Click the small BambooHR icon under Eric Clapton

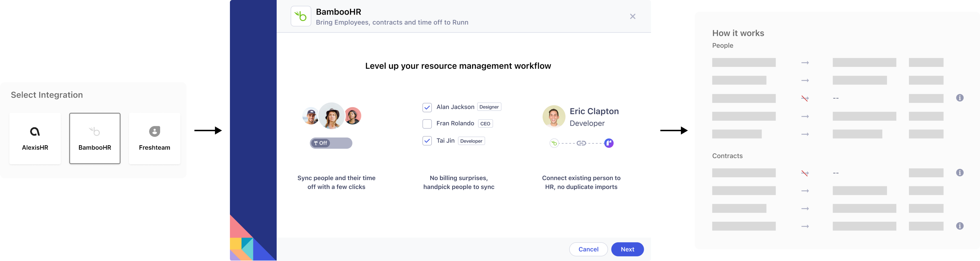554,143
